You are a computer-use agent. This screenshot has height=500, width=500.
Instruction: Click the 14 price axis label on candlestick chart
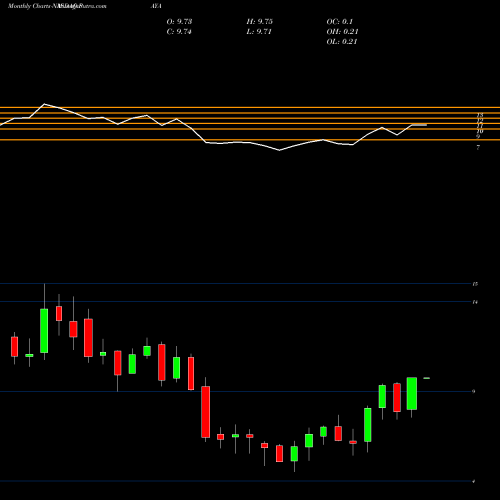[475, 302]
